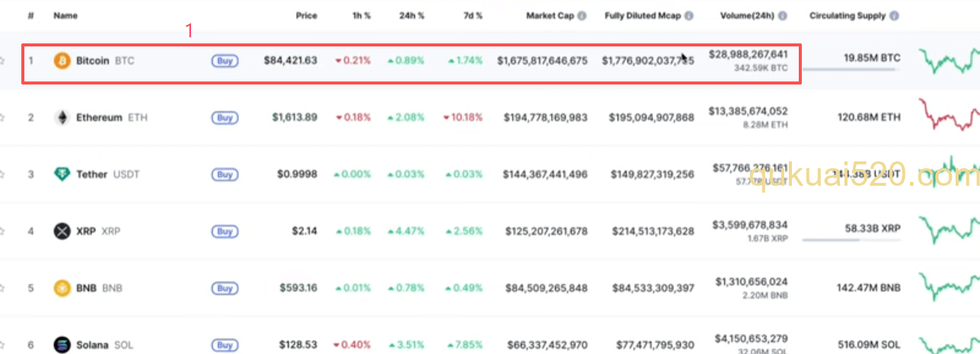Click the Solana logo icon
980x354 pixels.
coord(62,345)
